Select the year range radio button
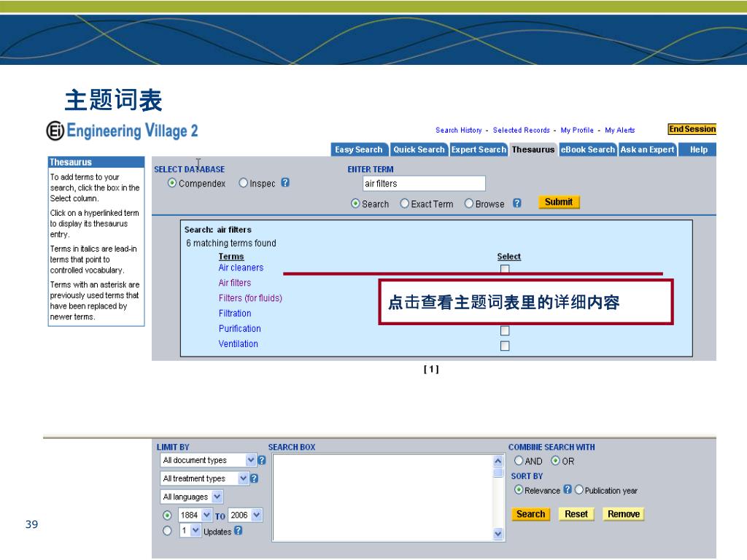The image size is (747, 560). (167, 516)
